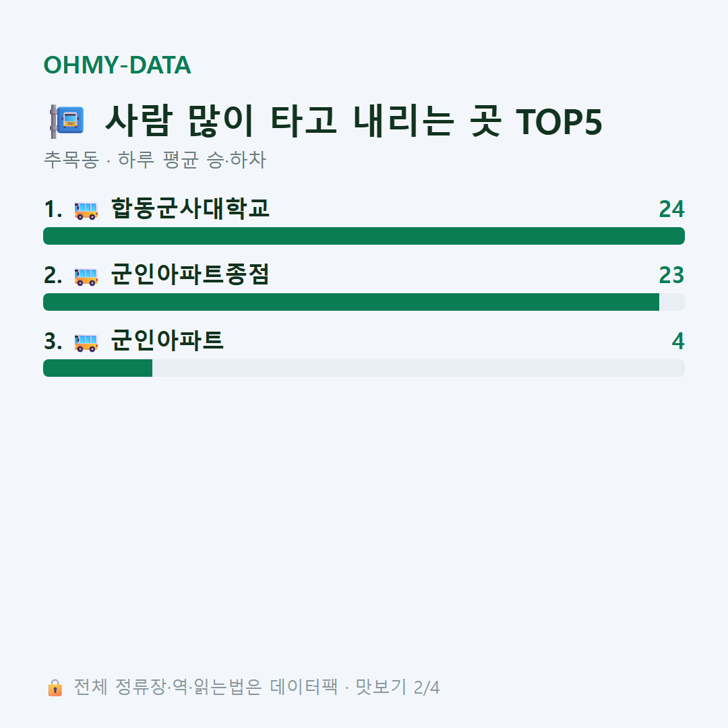This screenshot has width=728, height=728.
Task: Select the third-ranked 군인아파트 stop name
Action: click(167, 340)
